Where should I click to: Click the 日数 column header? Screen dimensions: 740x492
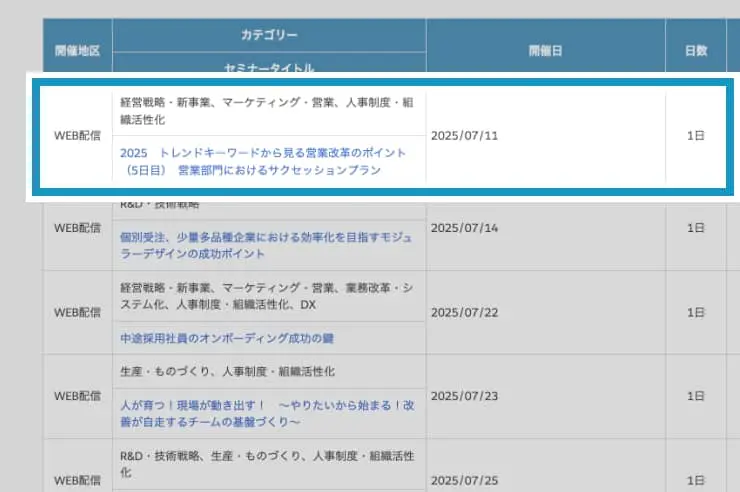[696, 49]
